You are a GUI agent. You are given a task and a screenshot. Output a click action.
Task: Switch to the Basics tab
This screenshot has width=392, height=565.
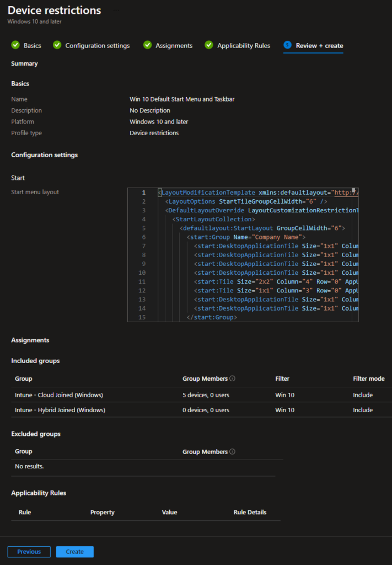[30, 45]
